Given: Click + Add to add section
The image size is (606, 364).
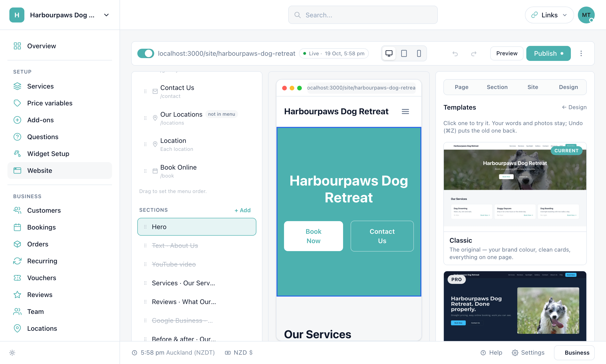Looking at the screenshot, I should pos(242,210).
